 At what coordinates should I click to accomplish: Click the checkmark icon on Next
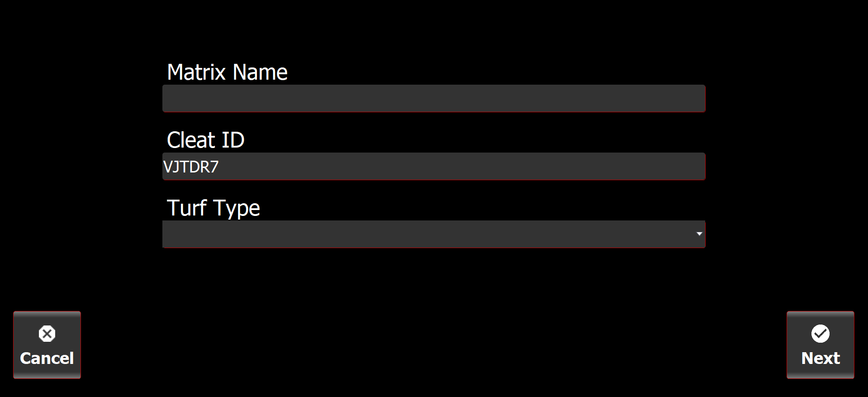[820, 334]
